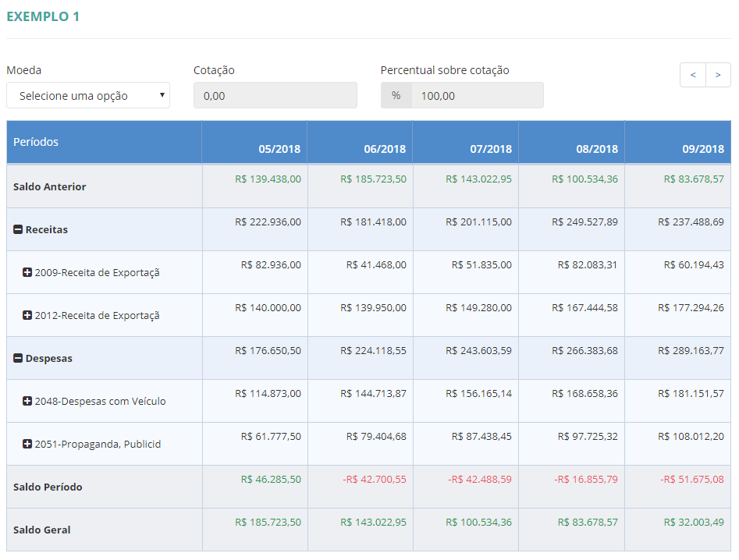Click the Saldo Período row label
The height and width of the screenshot is (560, 739).
pos(48,487)
